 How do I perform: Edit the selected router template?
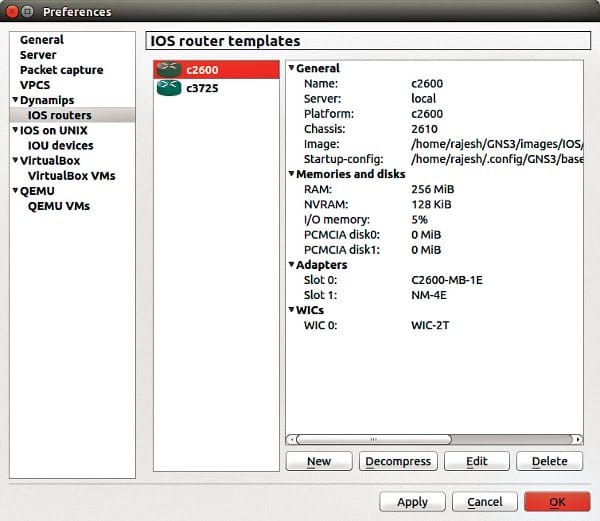(476, 461)
